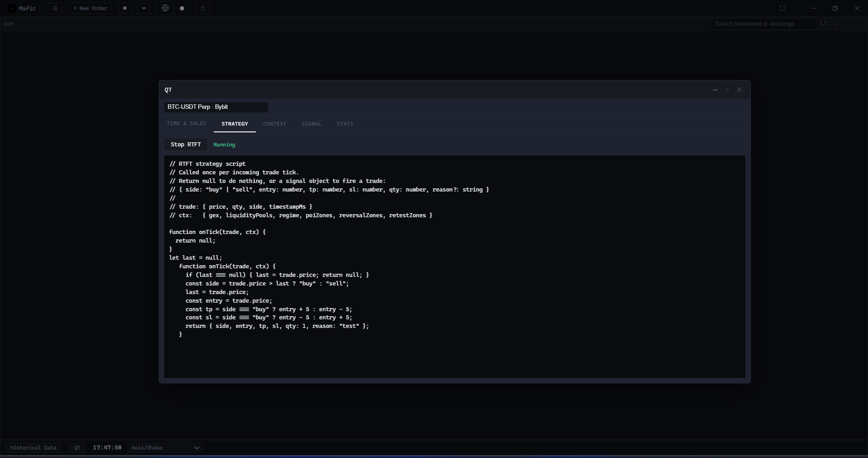Stop the RTFT strategy
Image resolution: width=868 pixels, height=458 pixels.
pos(186,145)
